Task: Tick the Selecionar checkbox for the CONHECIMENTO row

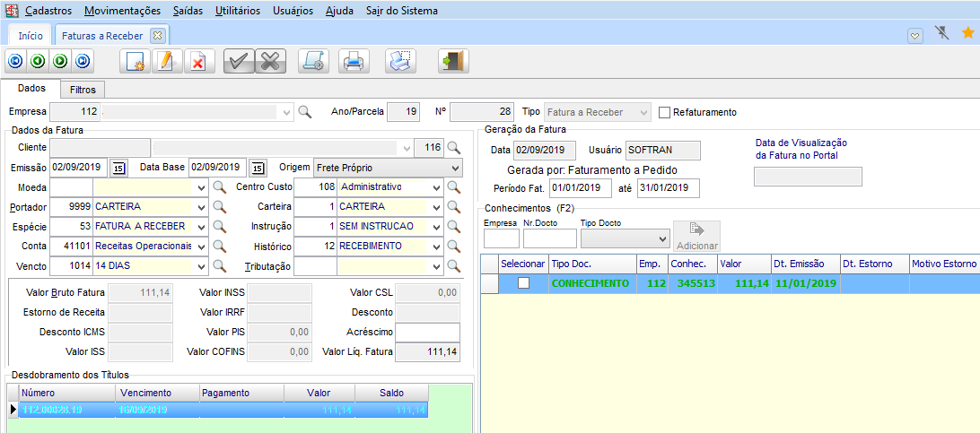Action: tap(523, 283)
